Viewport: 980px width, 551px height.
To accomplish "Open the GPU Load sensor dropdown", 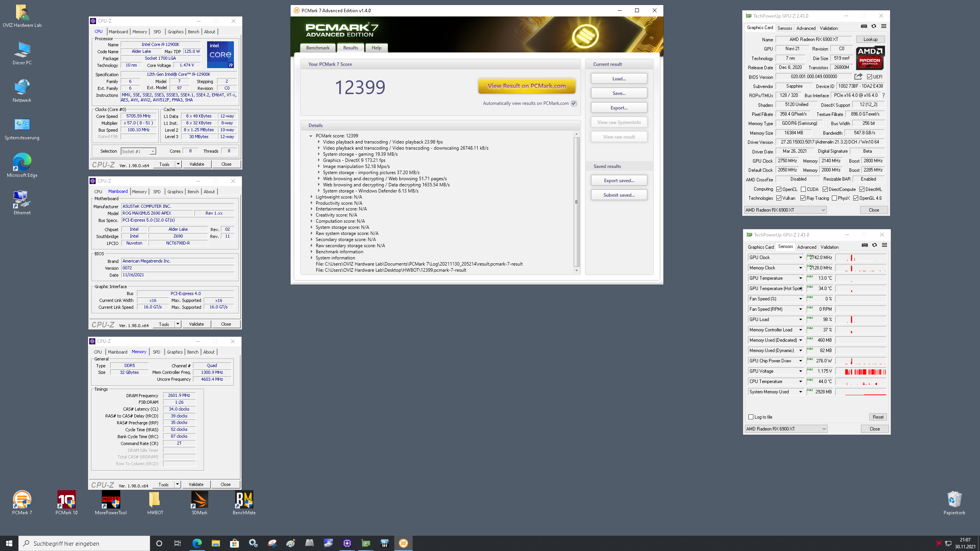I will tap(800, 320).
